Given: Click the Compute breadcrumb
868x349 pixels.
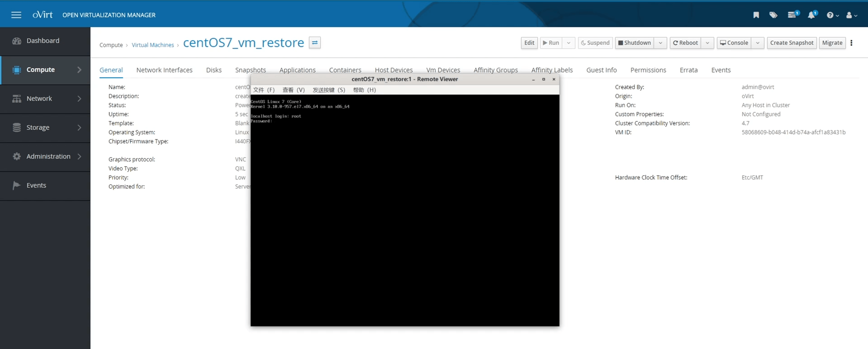Looking at the screenshot, I should point(111,45).
